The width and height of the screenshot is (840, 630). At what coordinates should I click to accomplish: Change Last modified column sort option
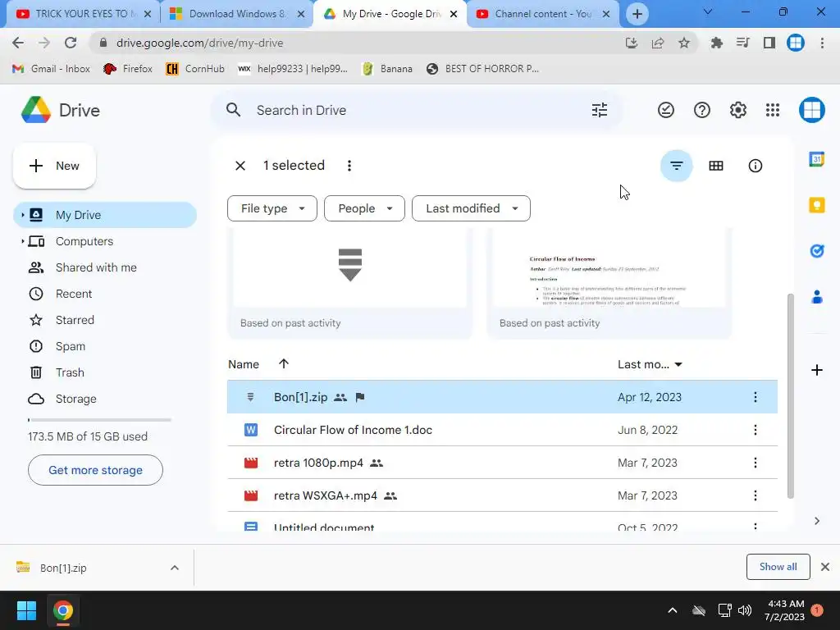coord(650,365)
